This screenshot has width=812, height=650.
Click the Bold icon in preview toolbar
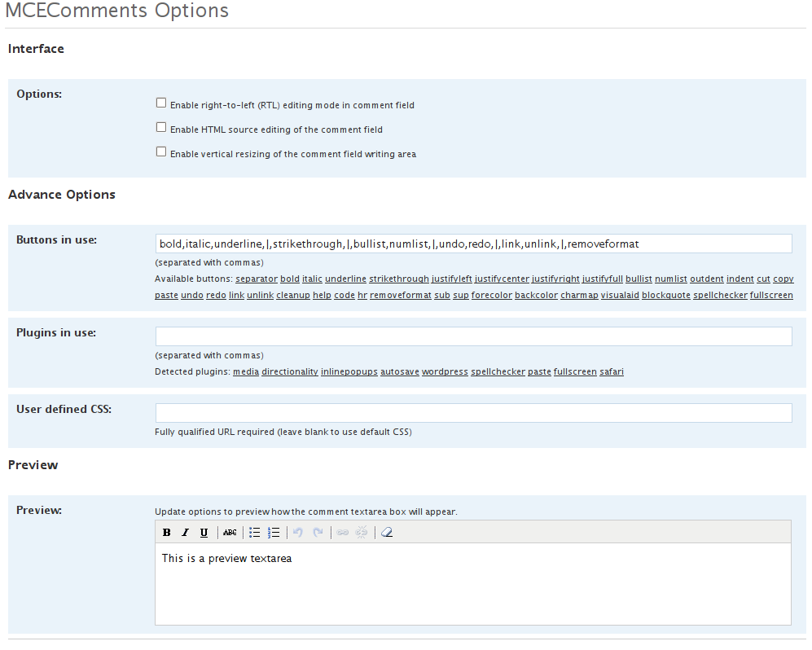pos(167,533)
